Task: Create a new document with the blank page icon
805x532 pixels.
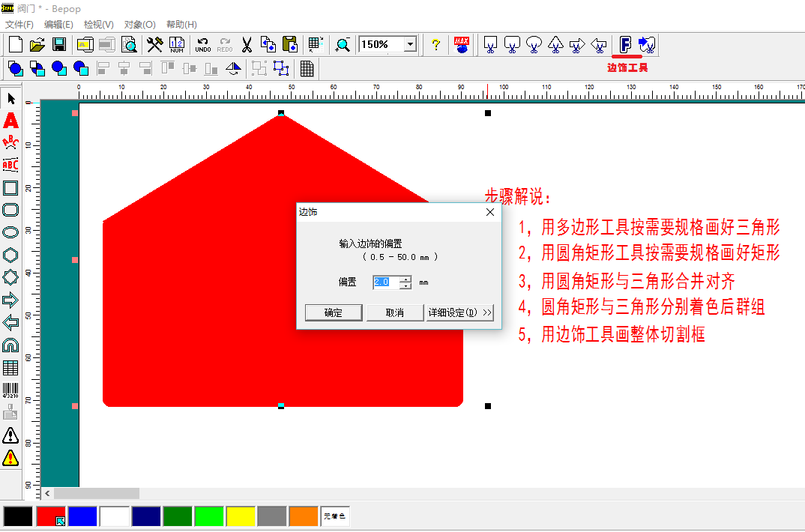Action: [16, 45]
